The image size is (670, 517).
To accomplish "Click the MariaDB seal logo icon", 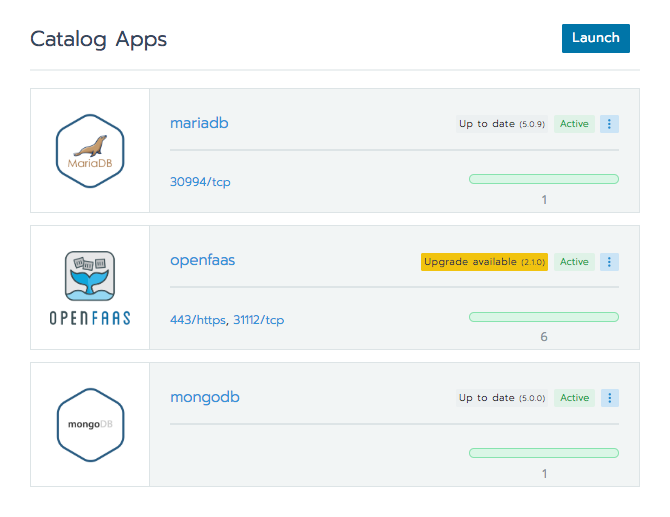I will click(x=90, y=151).
